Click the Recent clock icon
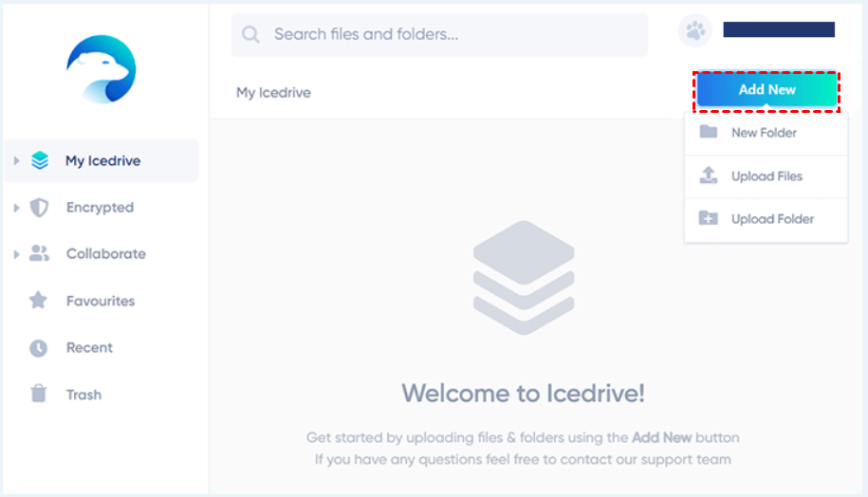The height and width of the screenshot is (497, 868). coord(38,348)
